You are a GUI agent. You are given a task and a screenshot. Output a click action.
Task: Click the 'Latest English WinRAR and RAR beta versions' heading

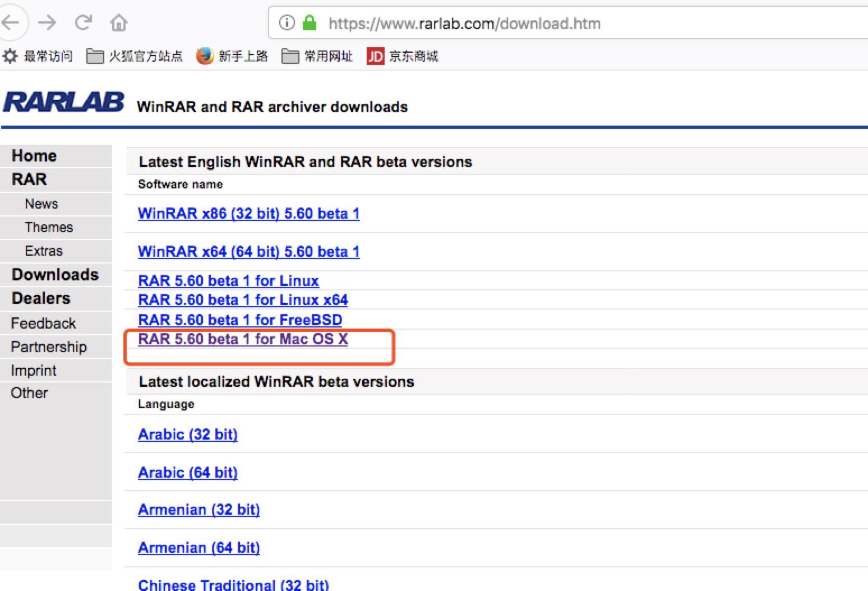click(x=306, y=162)
